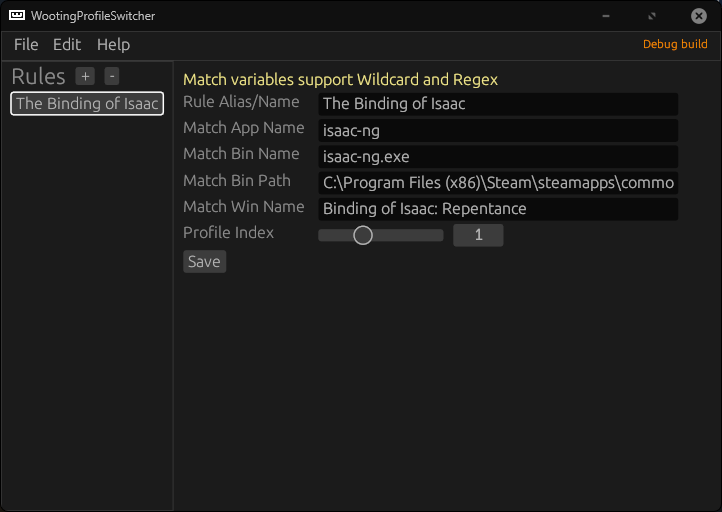Click the keyboard app icon in title bar
722x512 pixels.
[17, 15]
